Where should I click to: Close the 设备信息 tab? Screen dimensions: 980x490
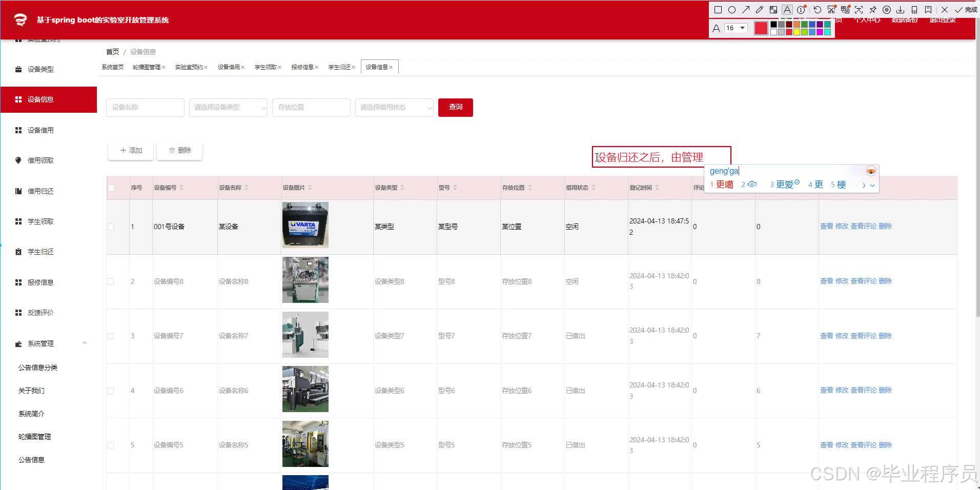point(391,67)
